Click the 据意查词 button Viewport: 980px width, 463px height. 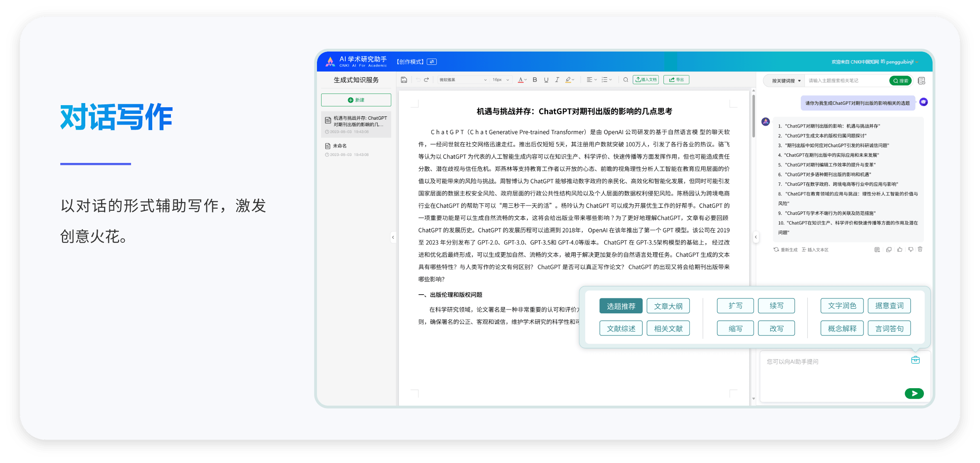click(x=889, y=306)
